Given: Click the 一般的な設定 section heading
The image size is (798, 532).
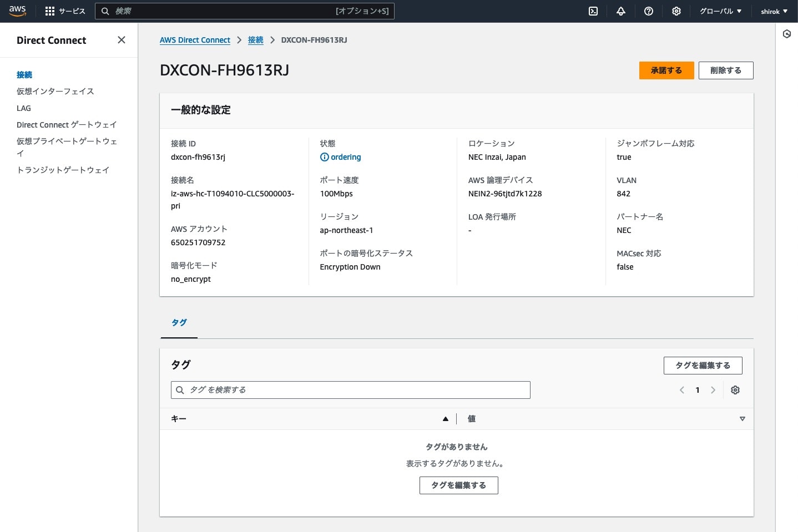Looking at the screenshot, I should (201, 110).
